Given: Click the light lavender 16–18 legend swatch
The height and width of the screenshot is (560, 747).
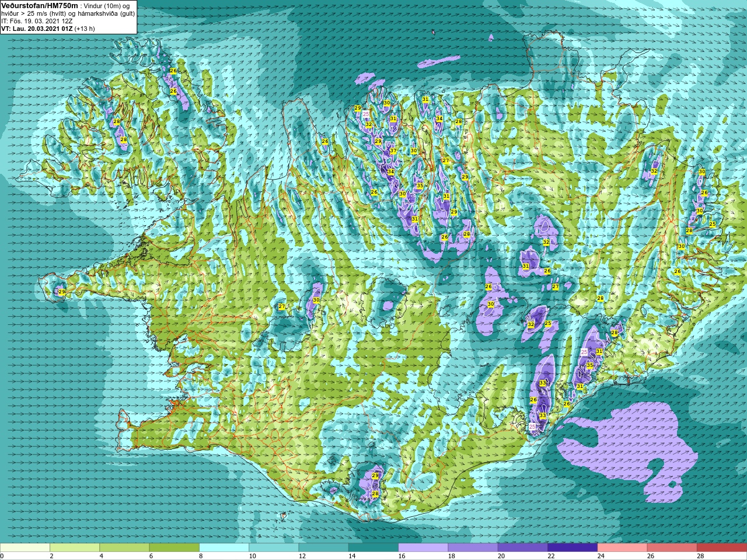Looking at the screenshot, I should (423, 548).
